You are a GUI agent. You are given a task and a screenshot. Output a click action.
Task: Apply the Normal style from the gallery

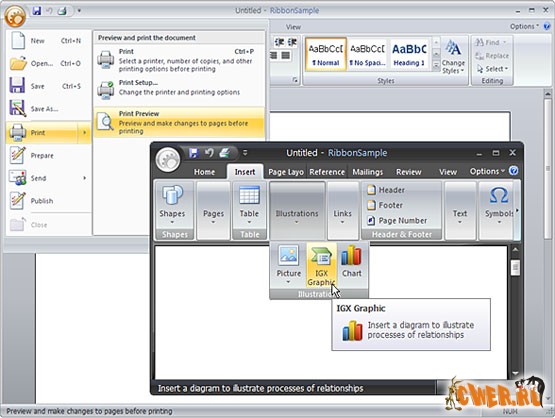(x=326, y=55)
